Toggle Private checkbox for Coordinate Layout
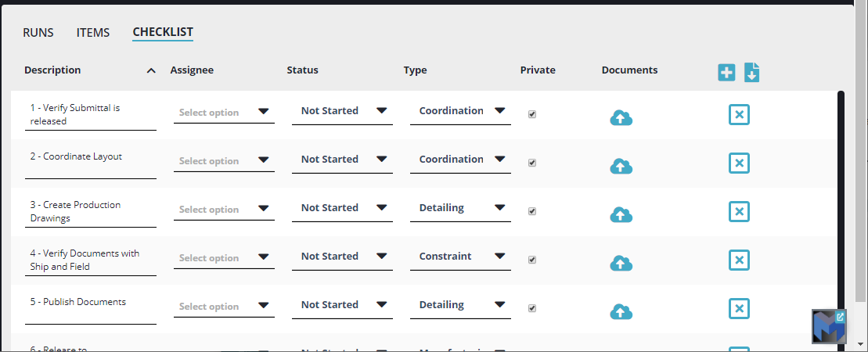This screenshot has height=352, width=868. coord(532,163)
